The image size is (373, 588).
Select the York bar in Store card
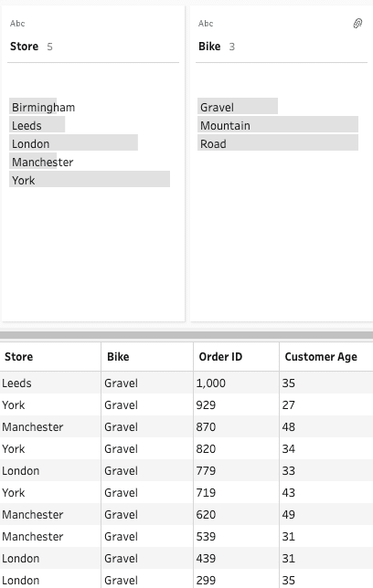pos(90,180)
